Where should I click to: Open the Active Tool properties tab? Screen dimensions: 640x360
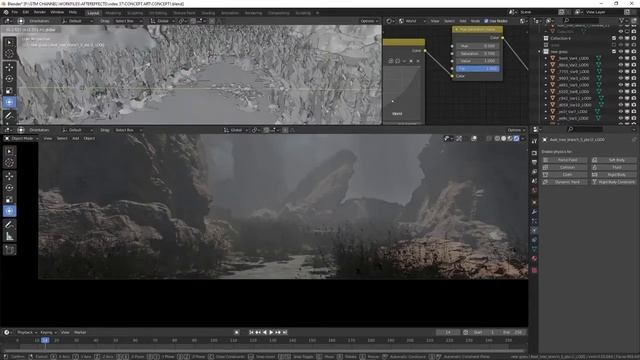[534, 141]
